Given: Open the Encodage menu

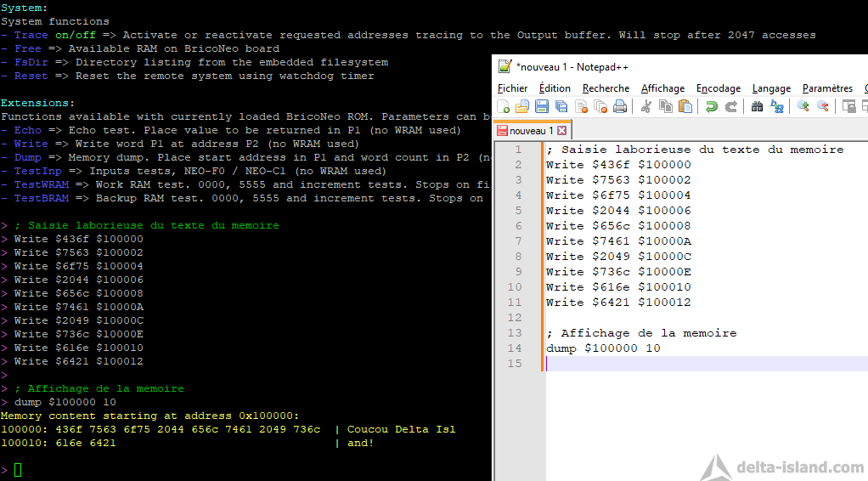Looking at the screenshot, I should [x=718, y=88].
